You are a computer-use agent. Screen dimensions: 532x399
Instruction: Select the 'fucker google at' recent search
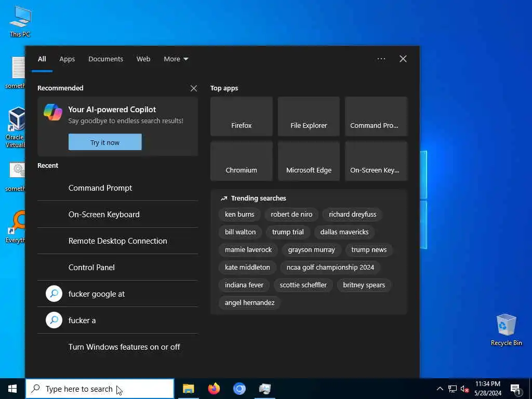point(118,294)
